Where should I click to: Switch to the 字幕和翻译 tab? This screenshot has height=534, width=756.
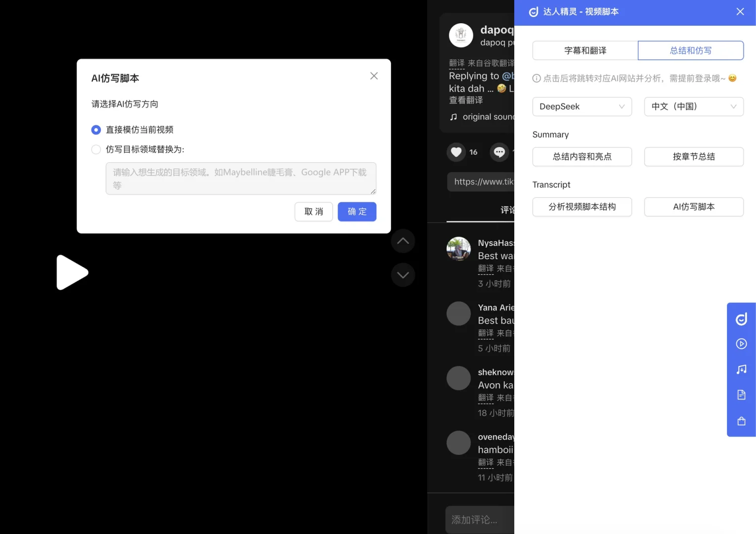584,50
